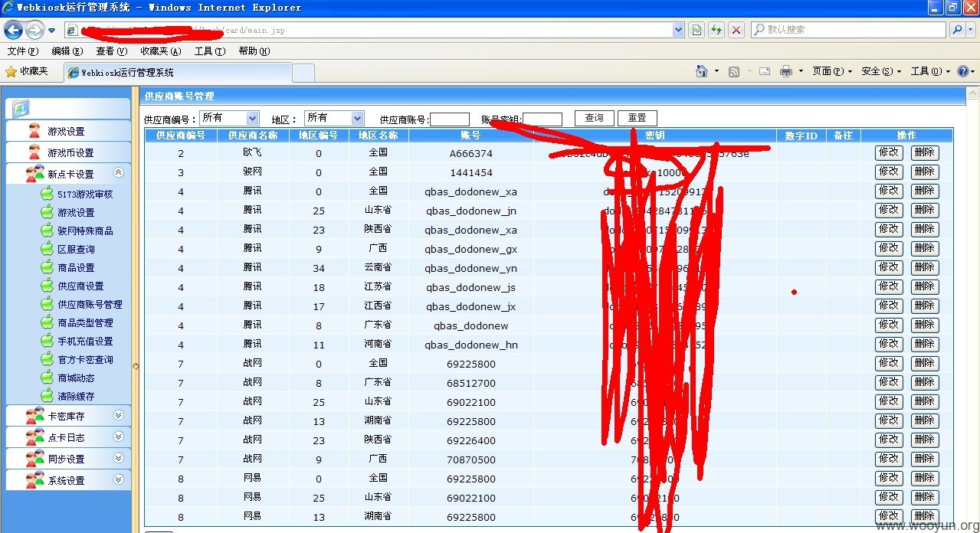This screenshot has width=980, height=533.
Task: Click the Stop loading red X icon
Action: click(x=736, y=30)
